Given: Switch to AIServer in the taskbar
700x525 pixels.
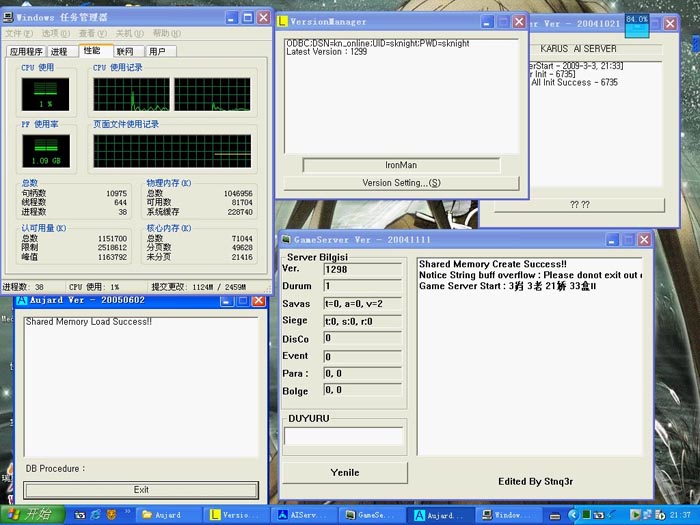Looking at the screenshot, I should (x=302, y=515).
